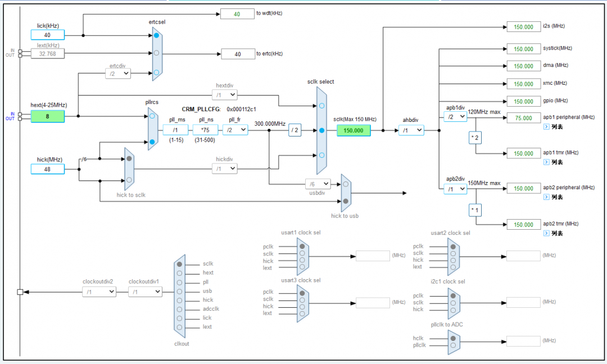
Task: Click the * 1 multiplier box above apb2 tmr
Action: click(474, 210)
